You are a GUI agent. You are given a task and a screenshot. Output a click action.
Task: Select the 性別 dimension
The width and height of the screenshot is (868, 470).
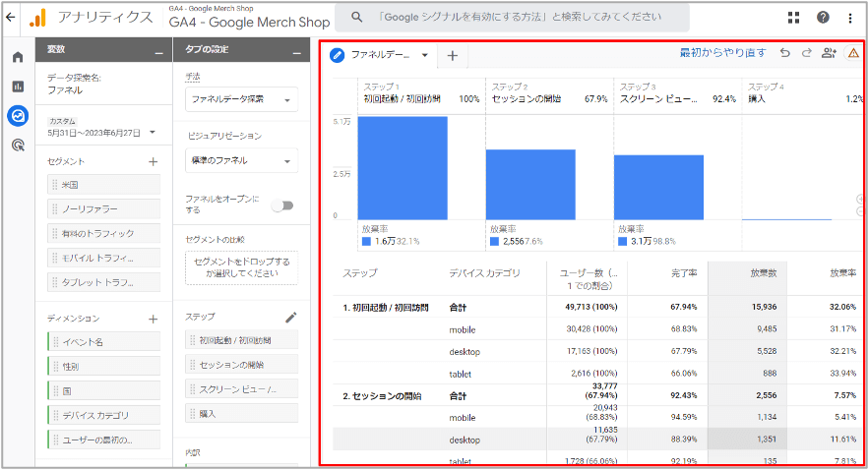[x=104, y=366]
